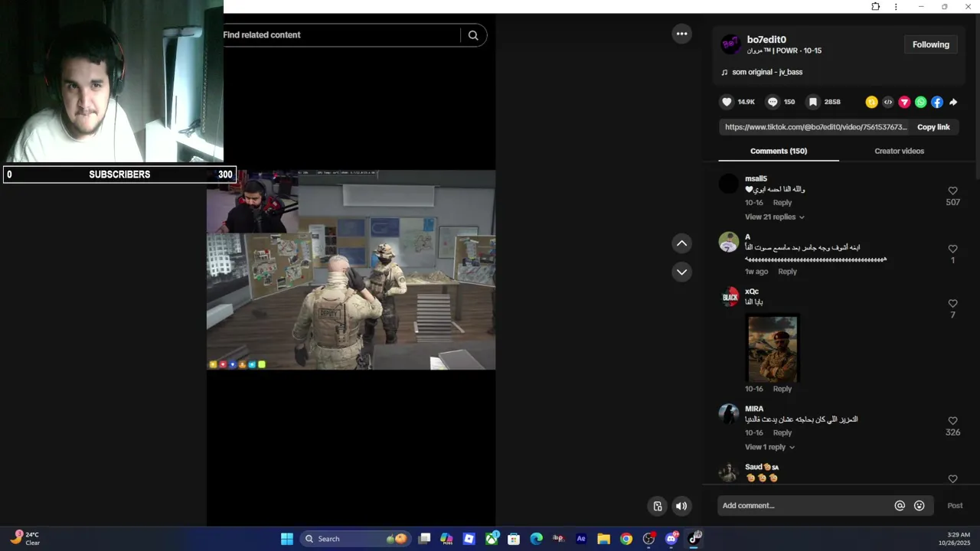Viewport: 980px width, 551px height.
Task: Open more share options arrow
Action: pos(953,102)
